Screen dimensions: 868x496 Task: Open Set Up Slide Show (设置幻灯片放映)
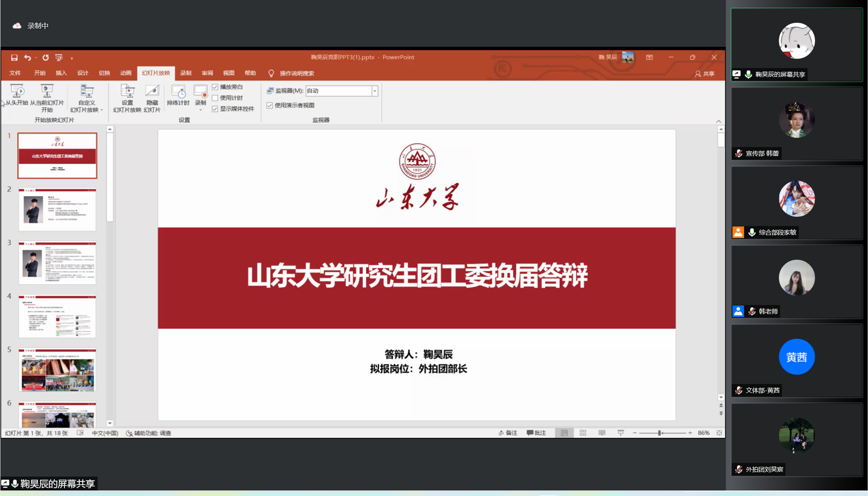pyautogui.click(x=127, y=98)
